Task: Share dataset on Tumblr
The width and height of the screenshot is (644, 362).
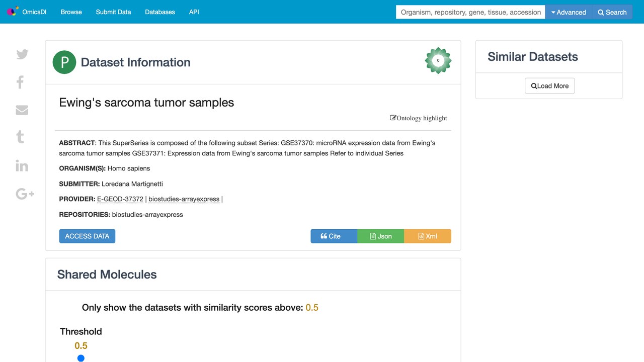Action: (20, 137)
